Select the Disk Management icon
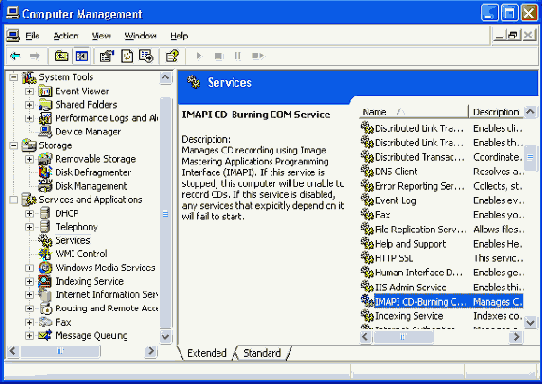Screen dimensions: 542x384 coord(45,186)
